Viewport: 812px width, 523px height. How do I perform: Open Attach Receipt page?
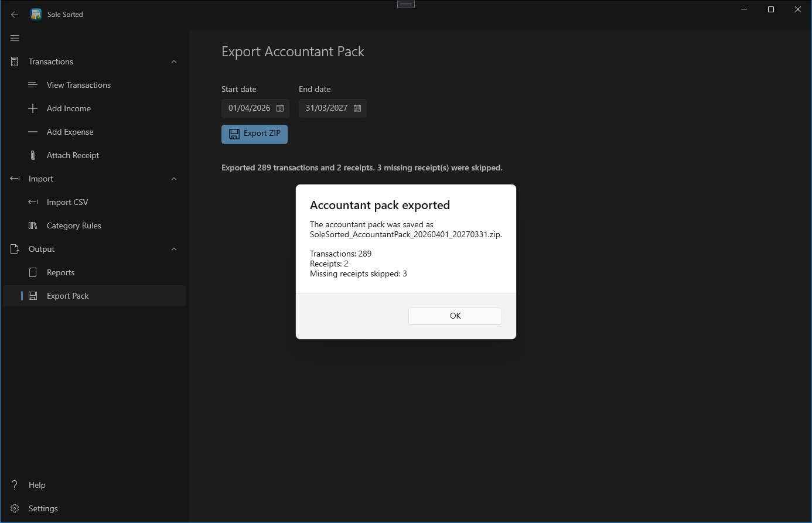[94, 155]
